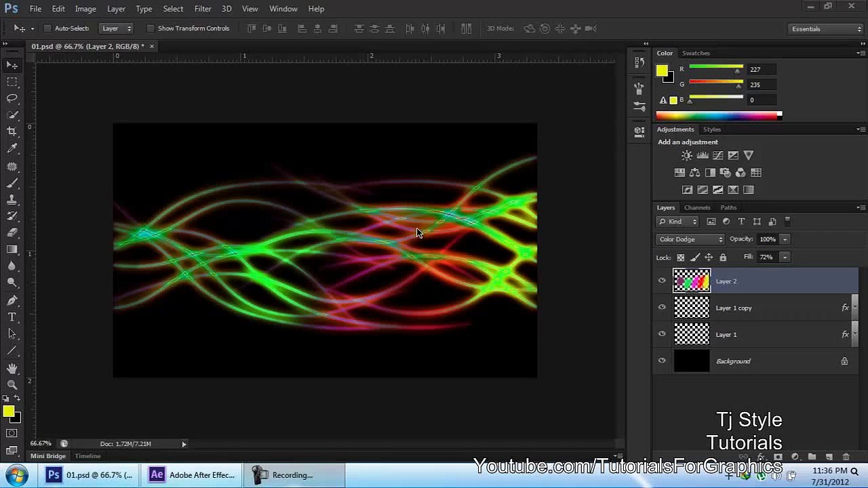This screenshot has height=488, width=868.
Task: Open the Auto-Select Layer dropdown
Action: (117, 28)
